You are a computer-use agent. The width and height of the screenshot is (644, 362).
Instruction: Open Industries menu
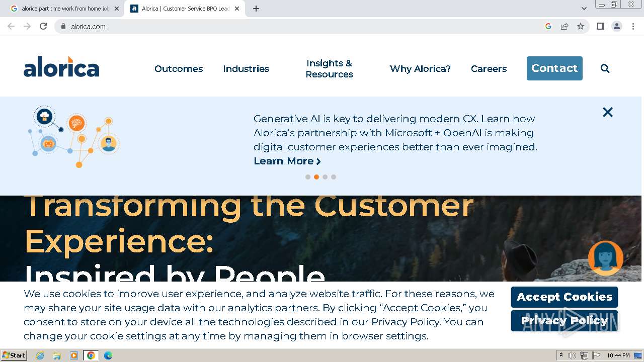246,68
